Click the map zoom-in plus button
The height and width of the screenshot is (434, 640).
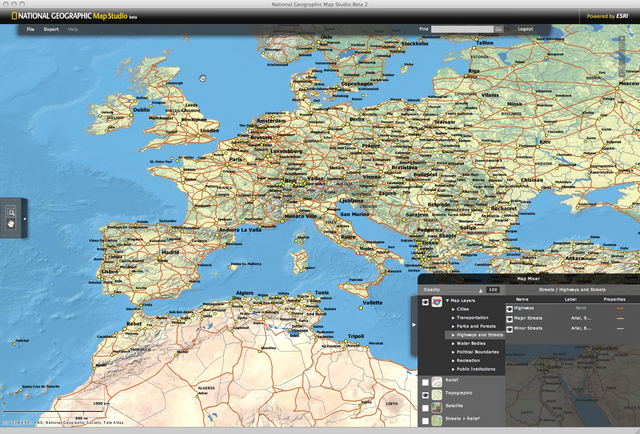[621, 39]
